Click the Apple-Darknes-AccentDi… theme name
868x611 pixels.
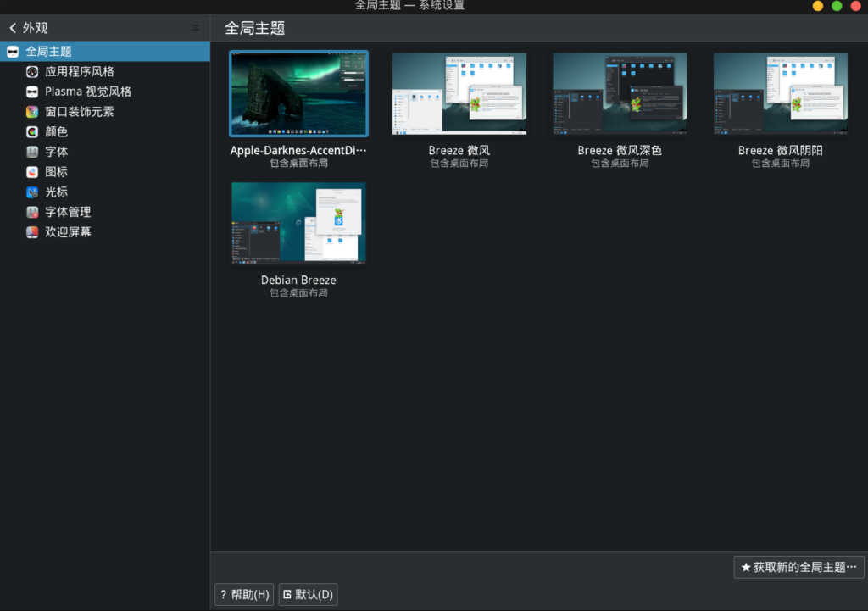(x=298, y=151)
